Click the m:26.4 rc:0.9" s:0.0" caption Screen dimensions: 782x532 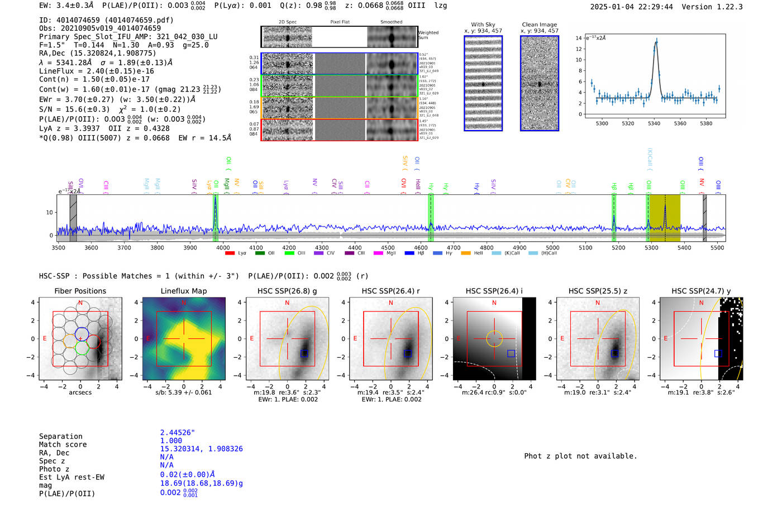click(x=494, y=392)
